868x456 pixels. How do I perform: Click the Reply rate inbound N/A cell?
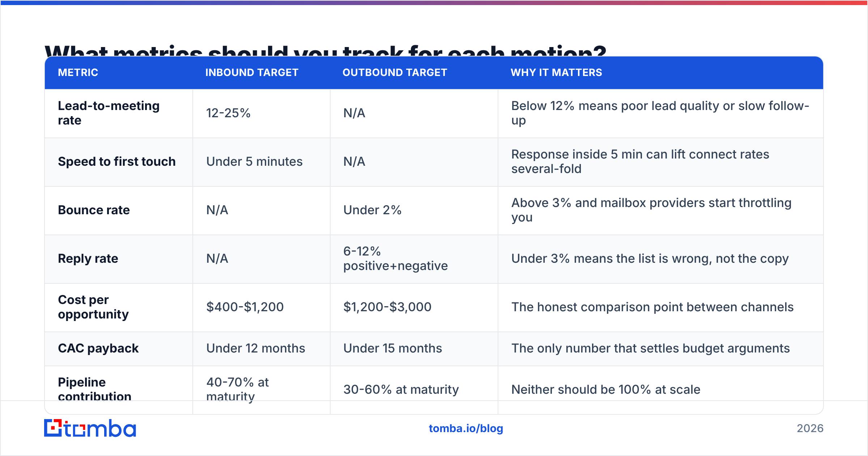pos(217,258)
